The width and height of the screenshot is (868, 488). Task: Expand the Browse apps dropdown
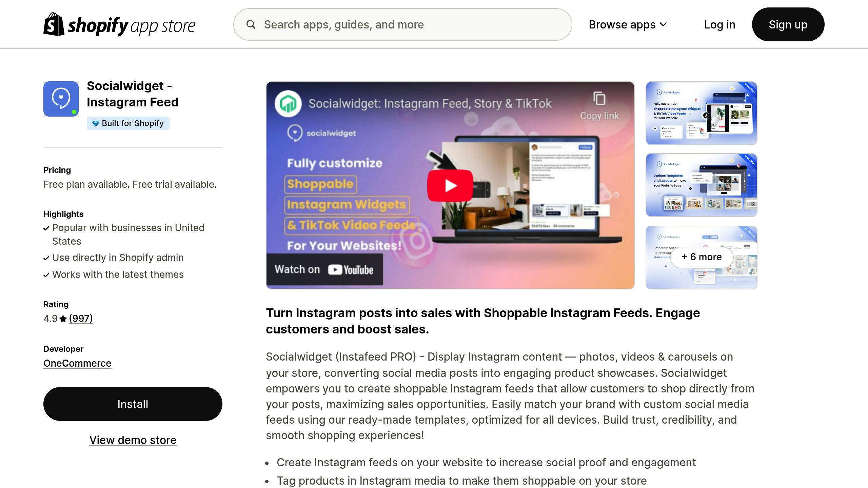[628, 24]
